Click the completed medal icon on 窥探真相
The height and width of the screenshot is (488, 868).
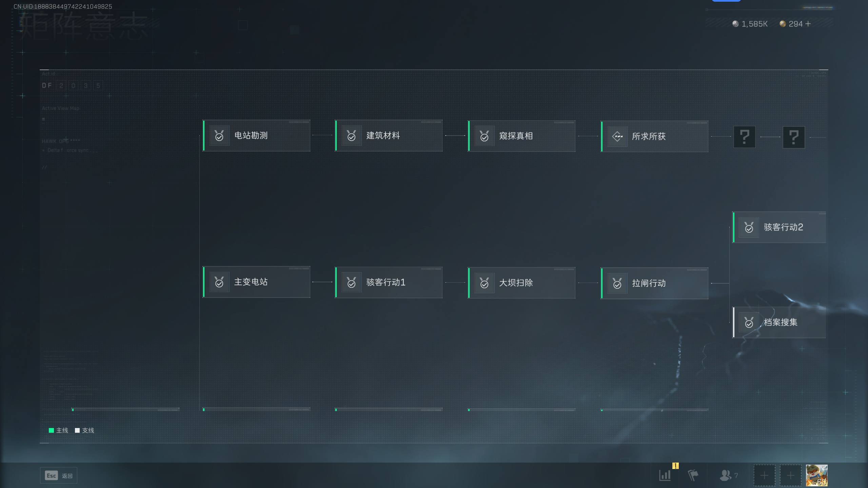pos(484,136)
